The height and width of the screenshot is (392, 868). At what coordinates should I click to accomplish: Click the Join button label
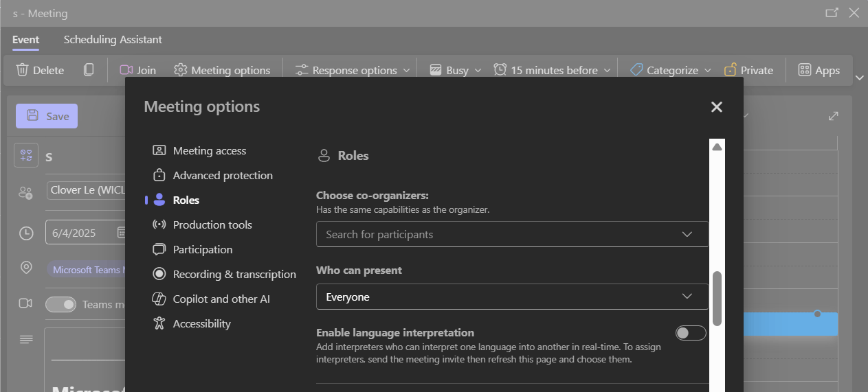tap(146, 70)
